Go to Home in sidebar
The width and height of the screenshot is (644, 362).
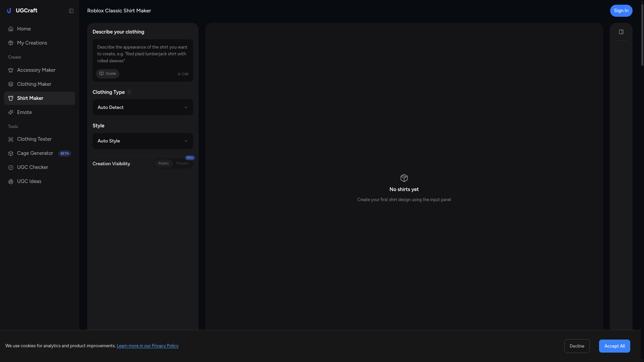tap(40, 29)
